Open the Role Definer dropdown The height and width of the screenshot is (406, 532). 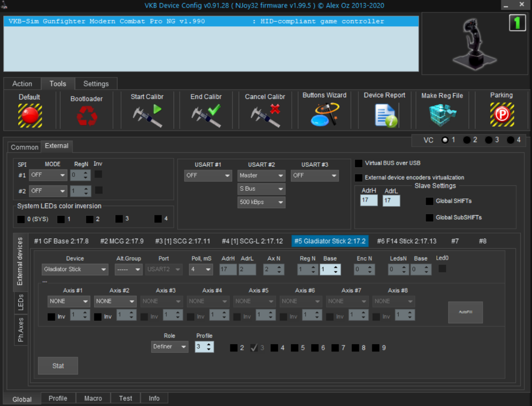pyautogui.click(x=169, y=347)
